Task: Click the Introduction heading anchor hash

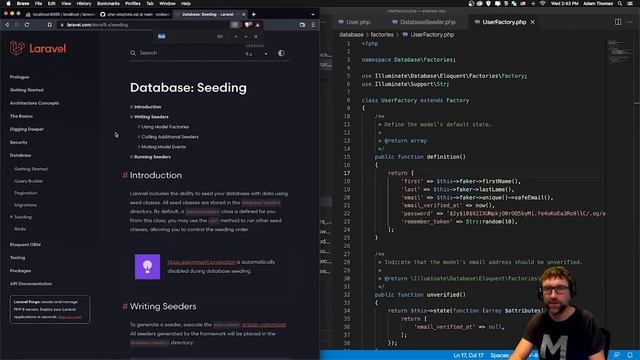Action: click(x=125, y=175)
